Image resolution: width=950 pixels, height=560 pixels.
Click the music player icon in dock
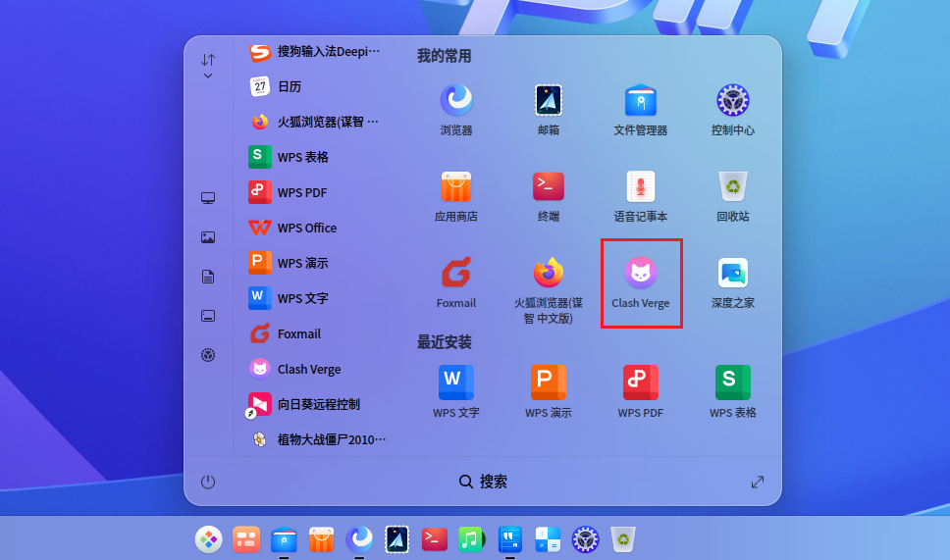pos(472,538)
